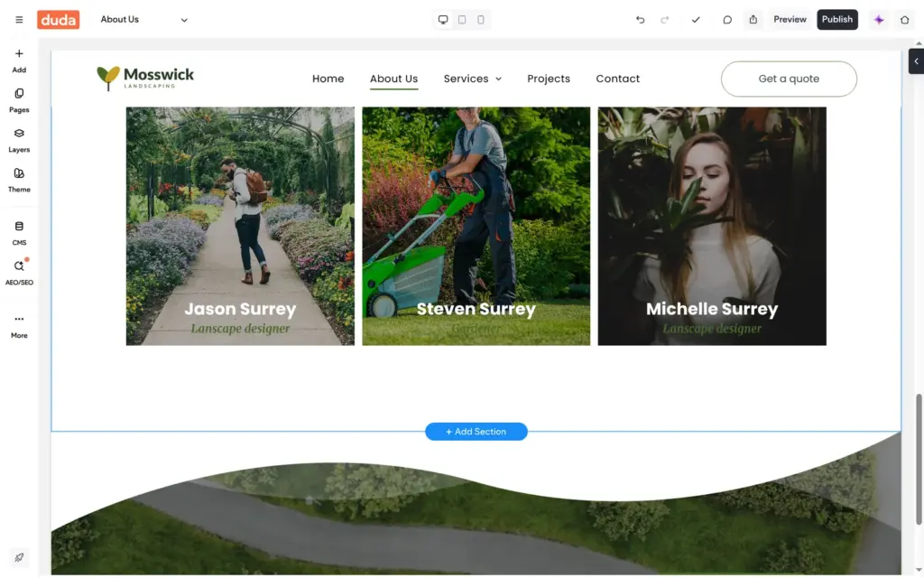Click the Publish button
This screenshot has width=924, height=578.
[837, 20]
